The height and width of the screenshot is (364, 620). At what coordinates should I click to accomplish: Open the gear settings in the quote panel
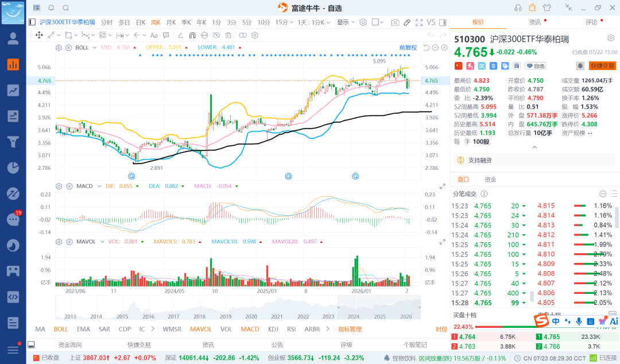(x=611, y=38)
